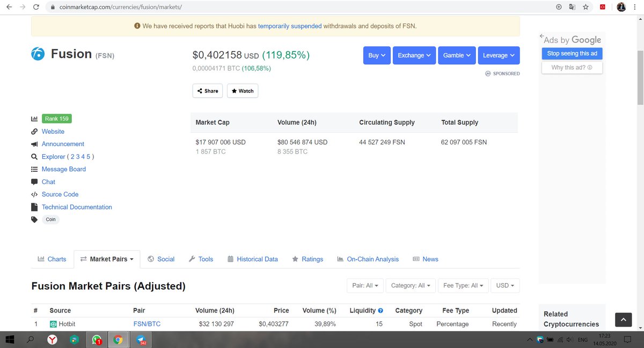
Task: Expand the Exchange dropdown
Action: [x=415, y=55]
